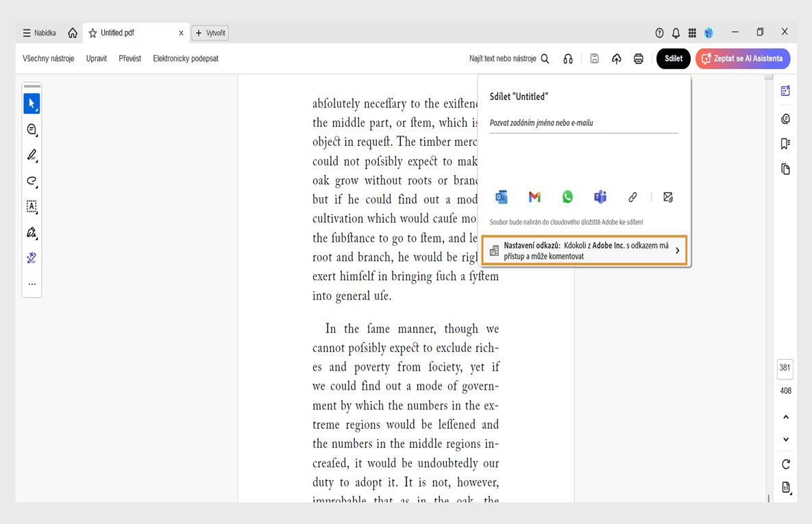The width and height of the screenshot is (812, 524).
Task: Open the add comment tool
Action: (32, 129)
